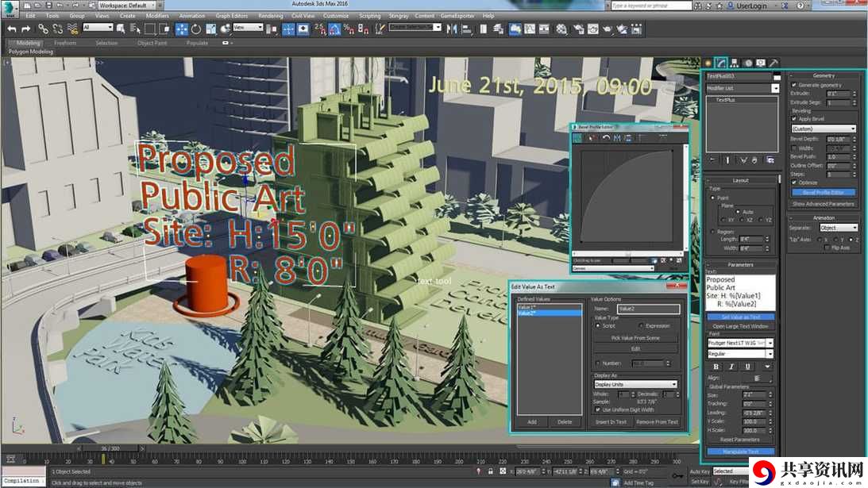Open the Display Units dropdown
The image size is (868, 488).
click(635, 384)
